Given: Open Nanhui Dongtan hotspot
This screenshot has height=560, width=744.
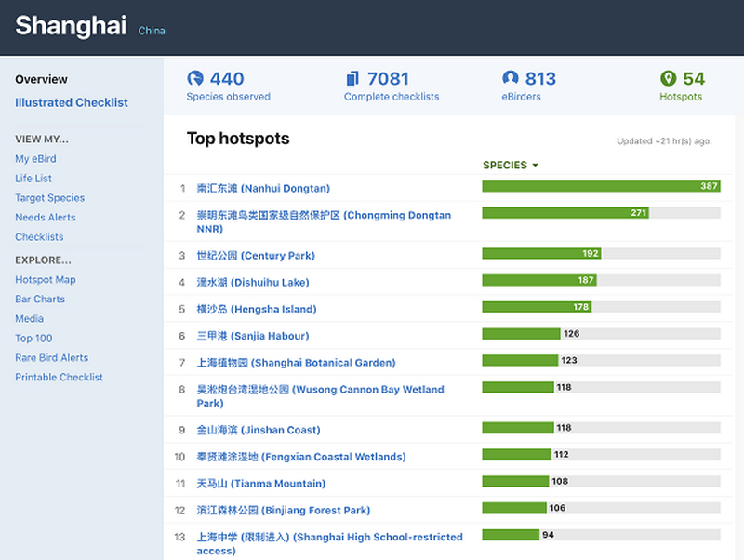Looking at the screenshot, I should click(x=263, y=188).
